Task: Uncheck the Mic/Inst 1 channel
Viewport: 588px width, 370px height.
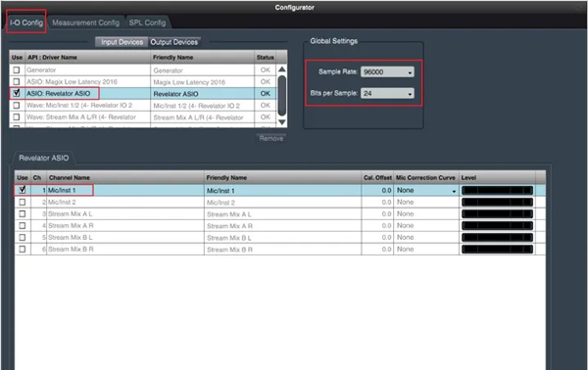Action: click(x=23, y=190)
